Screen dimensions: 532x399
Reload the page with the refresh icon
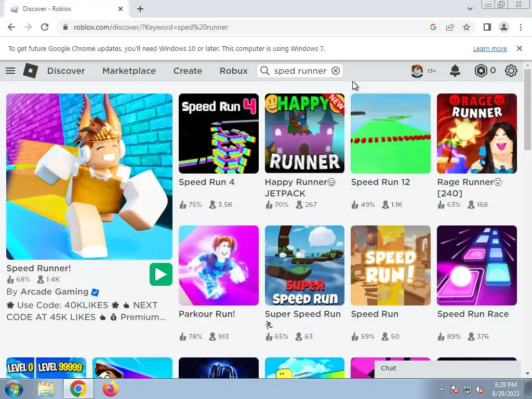point(45,27)
